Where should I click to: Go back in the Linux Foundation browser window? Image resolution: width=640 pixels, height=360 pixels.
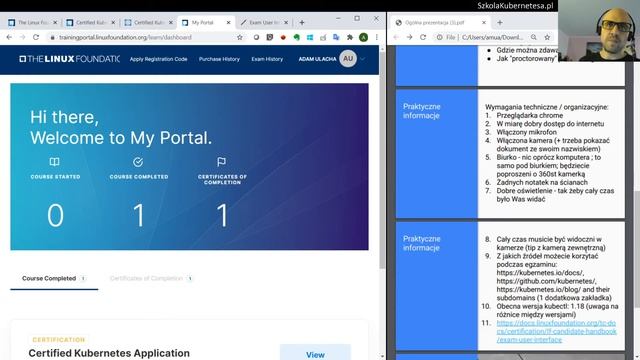(9, 37)
